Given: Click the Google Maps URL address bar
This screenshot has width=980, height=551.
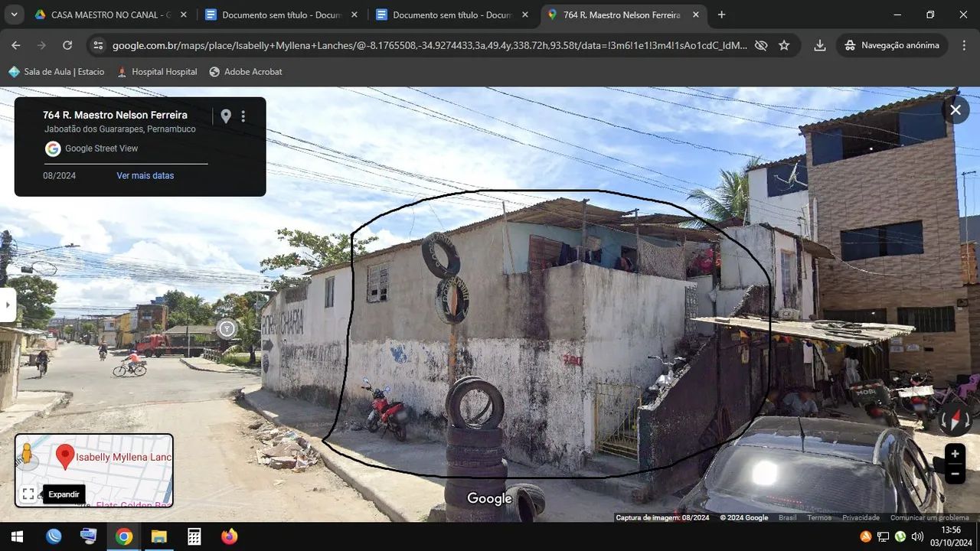Looking at the screenshot, I should 429,45.
